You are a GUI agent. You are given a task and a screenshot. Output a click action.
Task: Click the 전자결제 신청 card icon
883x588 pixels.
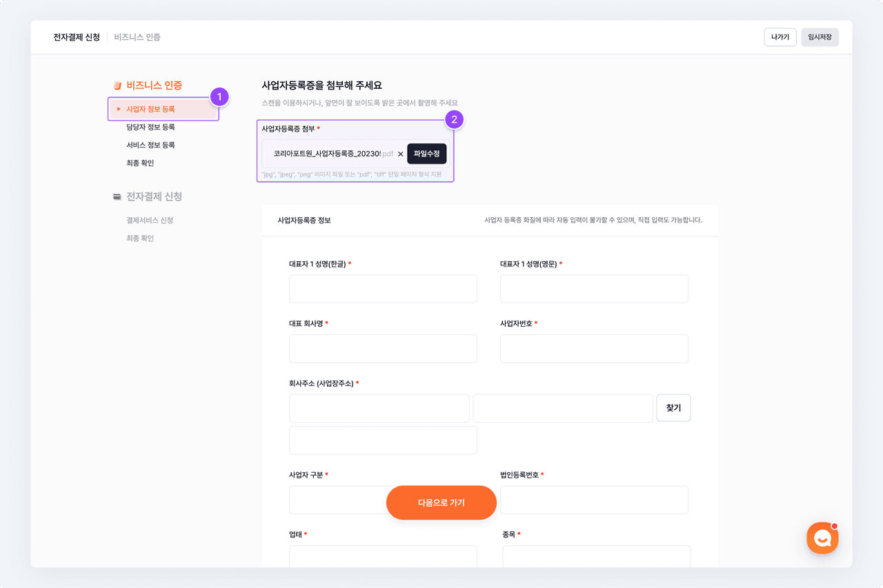117,197
